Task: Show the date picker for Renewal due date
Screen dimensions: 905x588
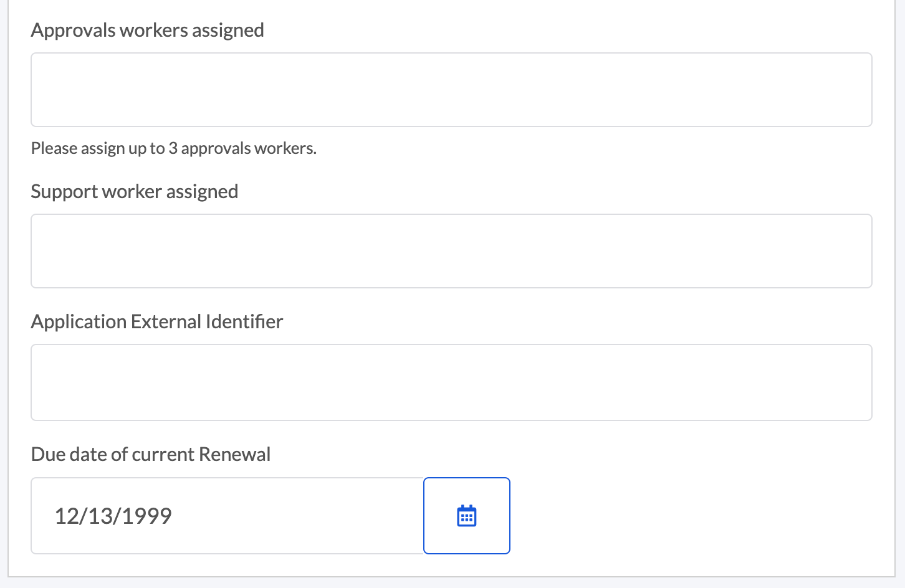Action: 466,516
